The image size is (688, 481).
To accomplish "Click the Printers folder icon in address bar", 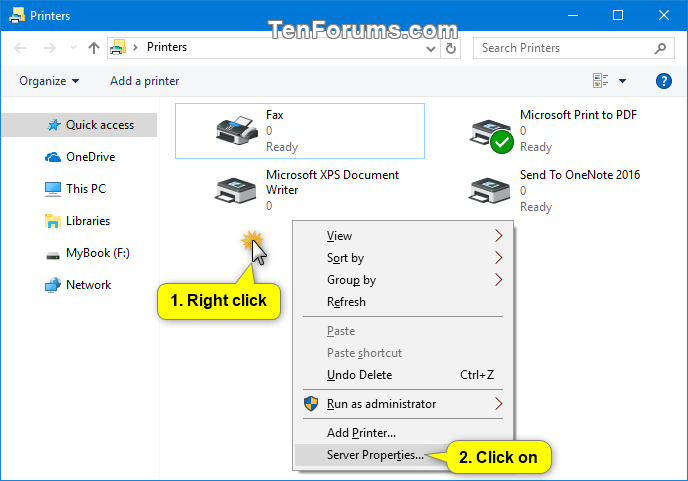I will pos(118,47).
